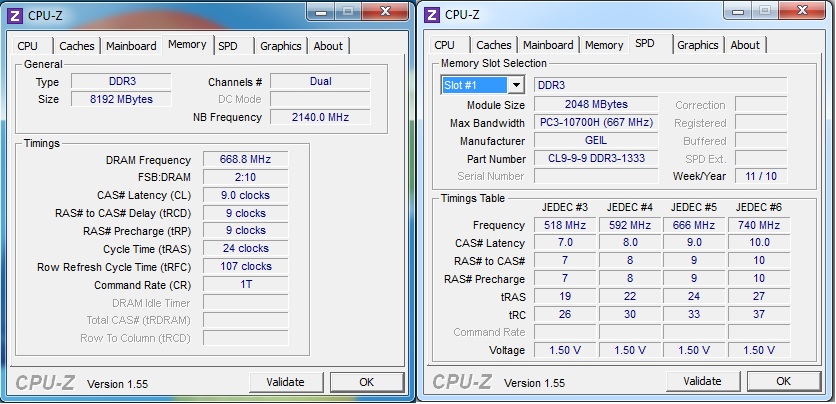
Task: Click DRAM Frequency value 668.8 MHz
Action: 246,159
